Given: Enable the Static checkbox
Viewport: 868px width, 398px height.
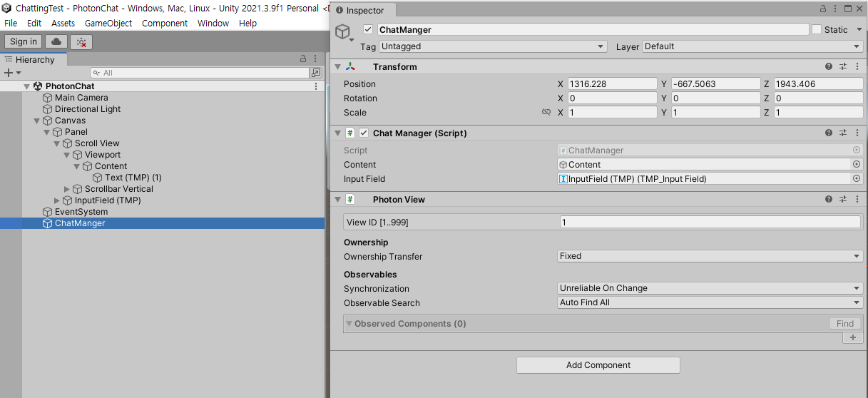Looking at the screenshot, I should pyautogui.click(x=816, y=29).
